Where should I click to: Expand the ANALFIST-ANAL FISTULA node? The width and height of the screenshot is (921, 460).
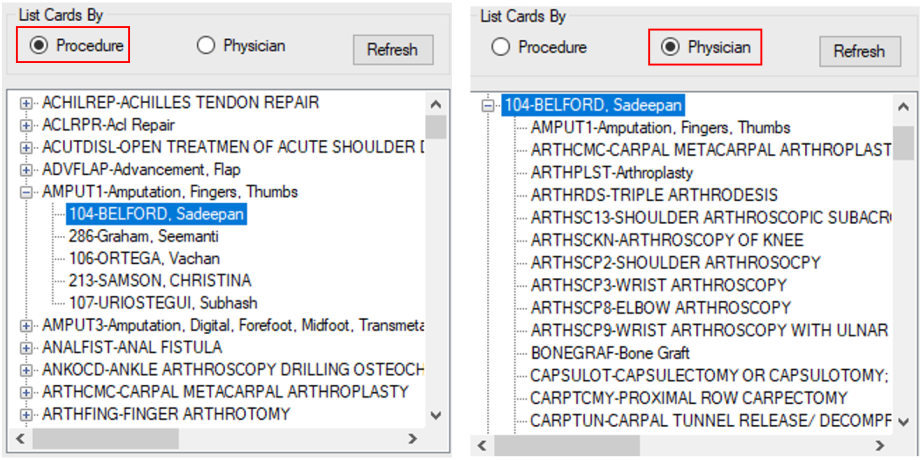coord(26,347)
